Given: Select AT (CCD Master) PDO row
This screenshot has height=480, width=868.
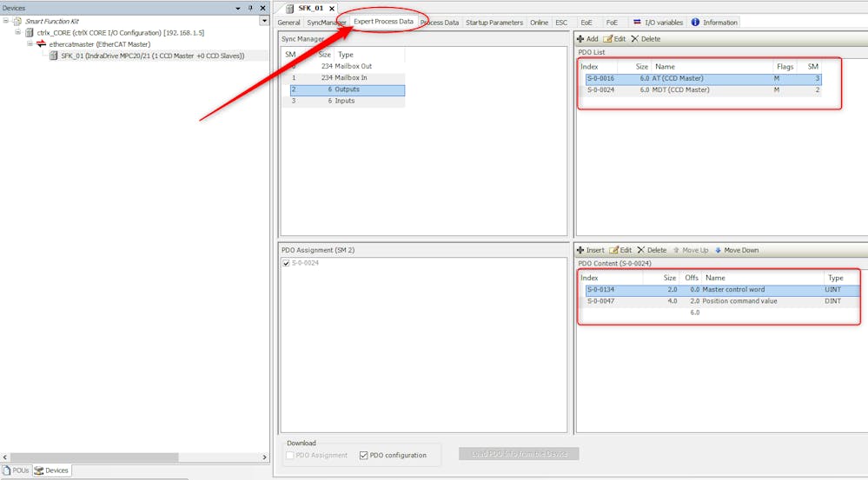Looking at the screenshot, I should [x=703, y=78].
